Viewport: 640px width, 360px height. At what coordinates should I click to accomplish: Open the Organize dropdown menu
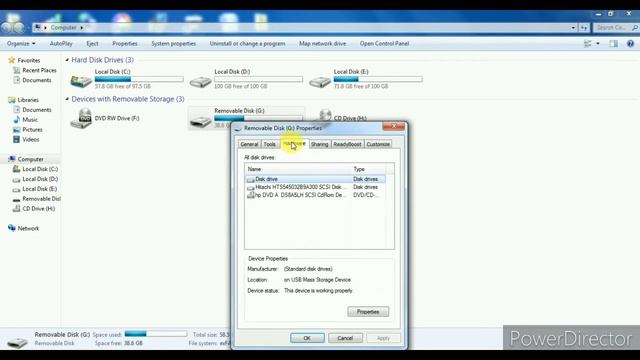pyautogui.click(x=21, y=44)
